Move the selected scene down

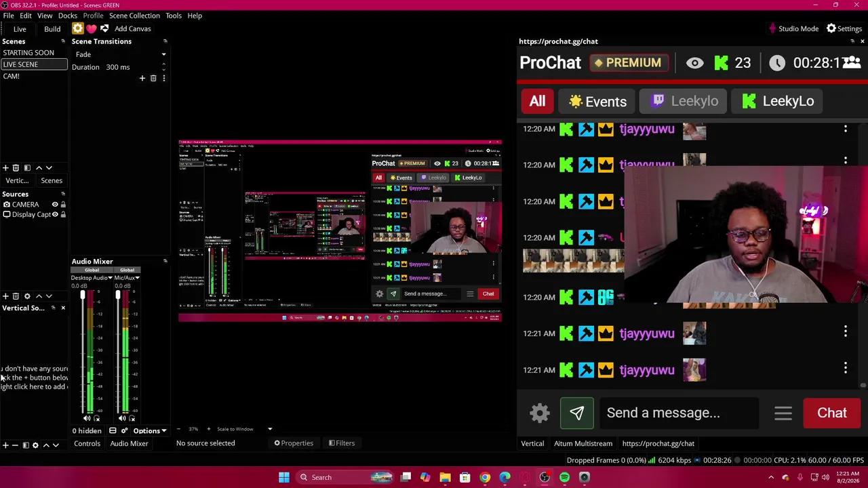[x=49, y=167]
